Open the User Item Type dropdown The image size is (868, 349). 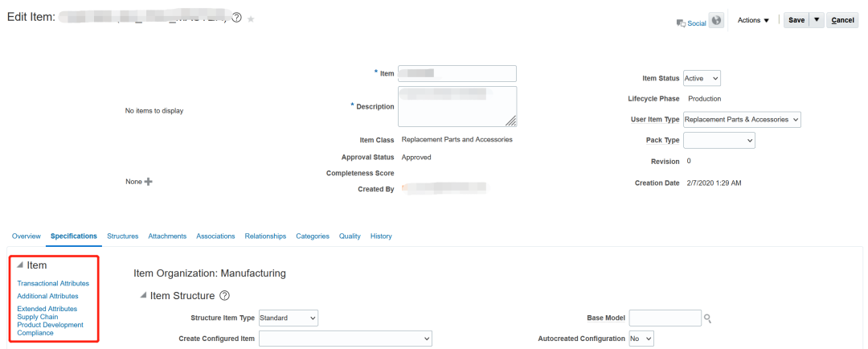click(742, 119)
